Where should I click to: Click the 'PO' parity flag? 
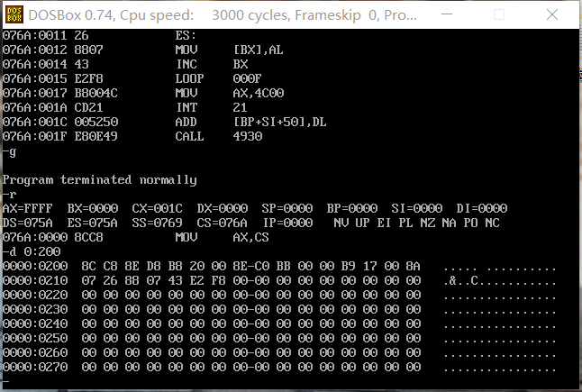coord(470,223)
